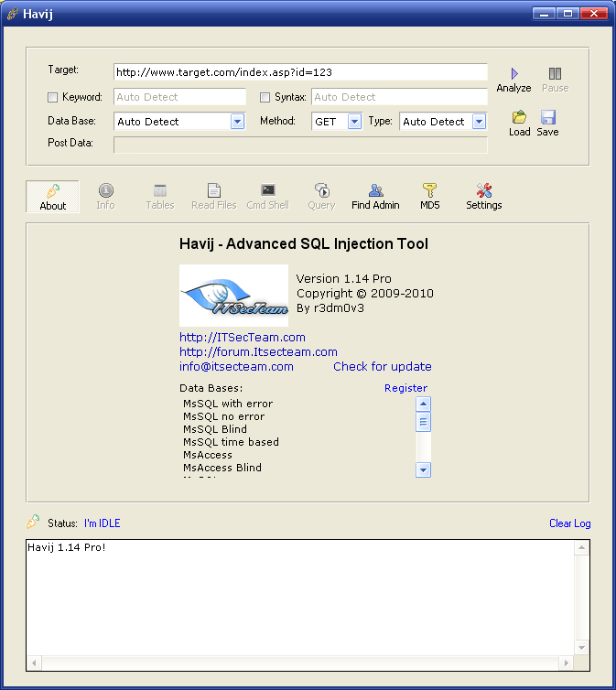Click the ITSecTeam logo image
Image resolution: width=616 pixels, height=690 pixels.
(x=233, y=296)
